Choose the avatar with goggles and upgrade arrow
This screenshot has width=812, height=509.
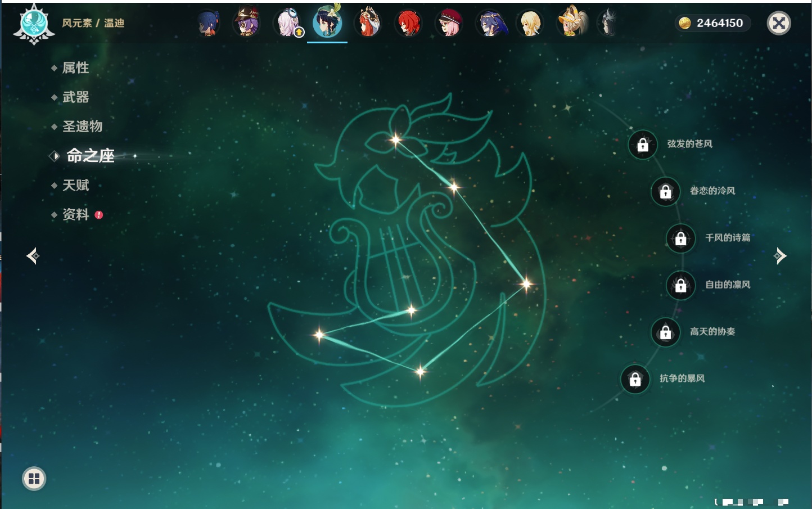coord(288,24)
